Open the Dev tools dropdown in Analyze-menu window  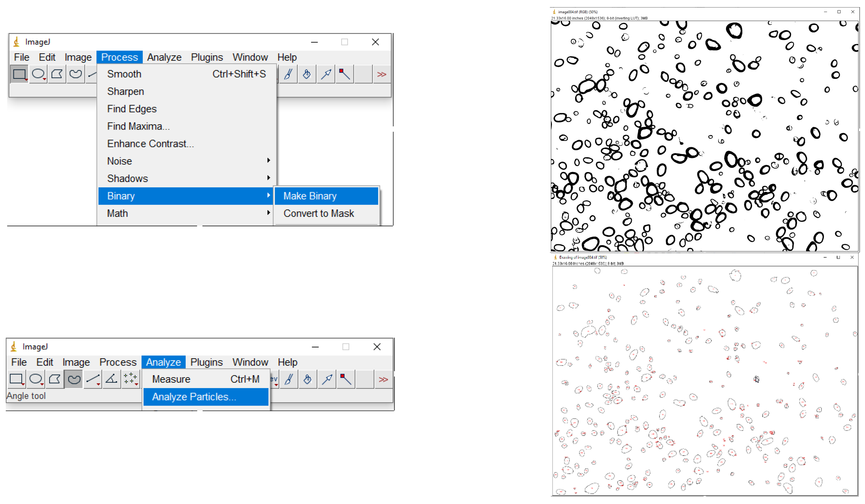pyautogui.click(x=274, y=379)
